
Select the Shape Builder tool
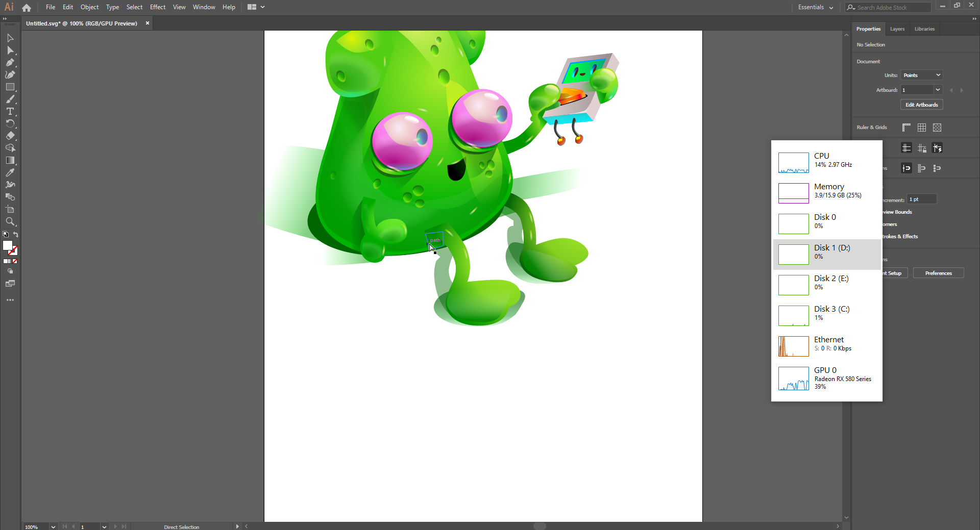(x=10, y=148)
